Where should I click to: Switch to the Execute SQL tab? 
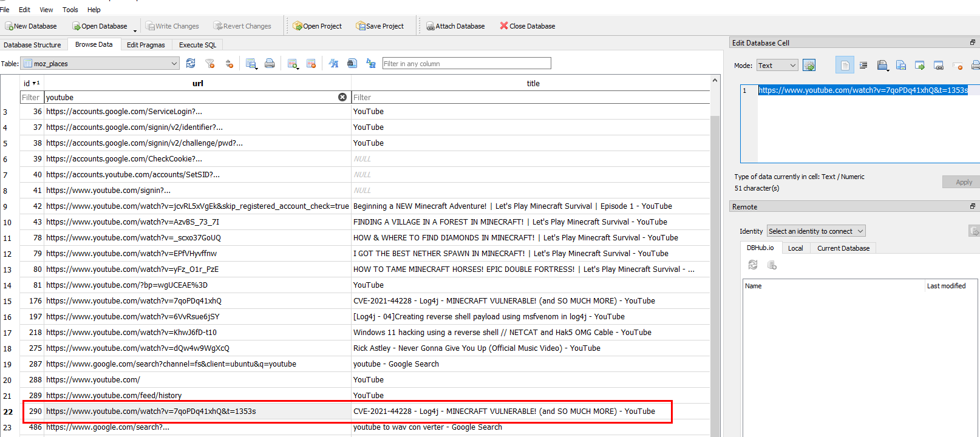pyautogui.click(x=197, y=45)
